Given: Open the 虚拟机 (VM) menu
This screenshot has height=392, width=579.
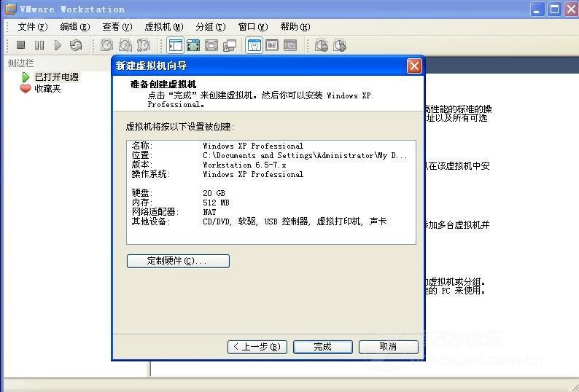Looking at the screenshot, I should click(x=163, y=27).
